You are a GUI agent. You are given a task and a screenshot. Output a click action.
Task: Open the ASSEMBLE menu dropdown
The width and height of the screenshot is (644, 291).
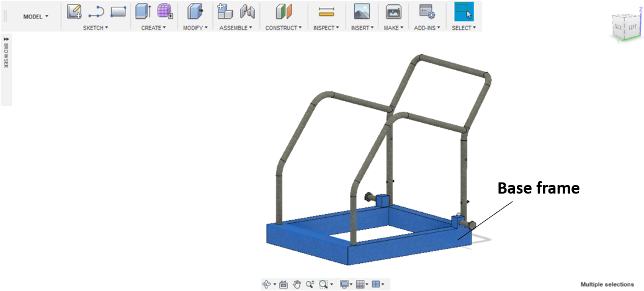236,28
